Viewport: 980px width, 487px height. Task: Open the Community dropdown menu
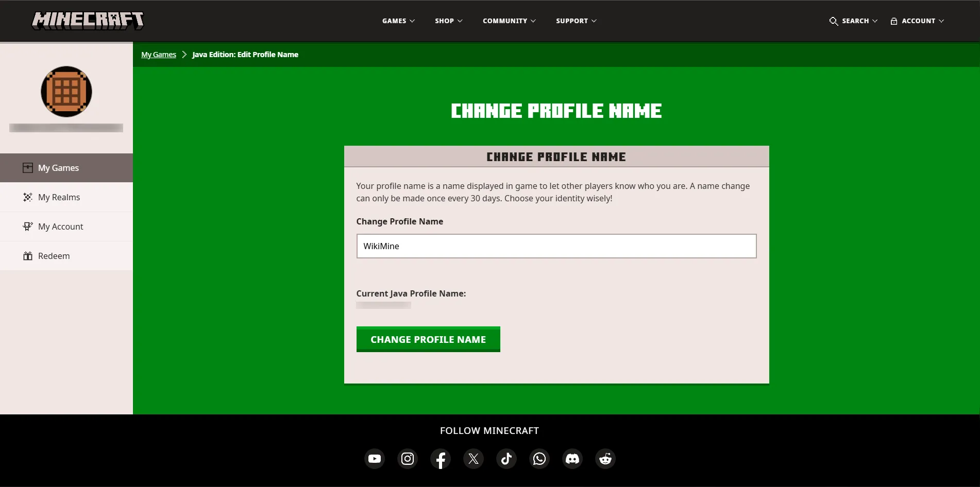click(x=509, y=21)
